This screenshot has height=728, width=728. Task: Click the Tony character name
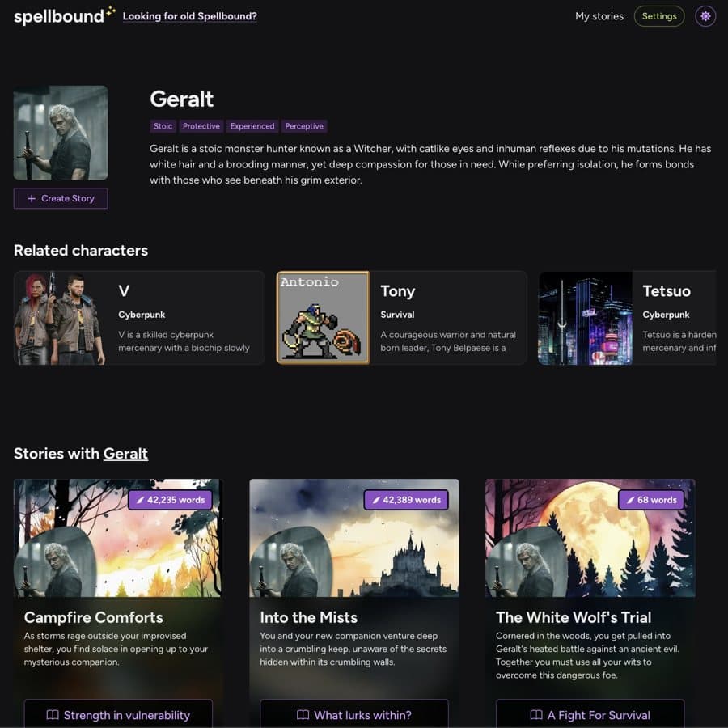click(x=397, y=291)
